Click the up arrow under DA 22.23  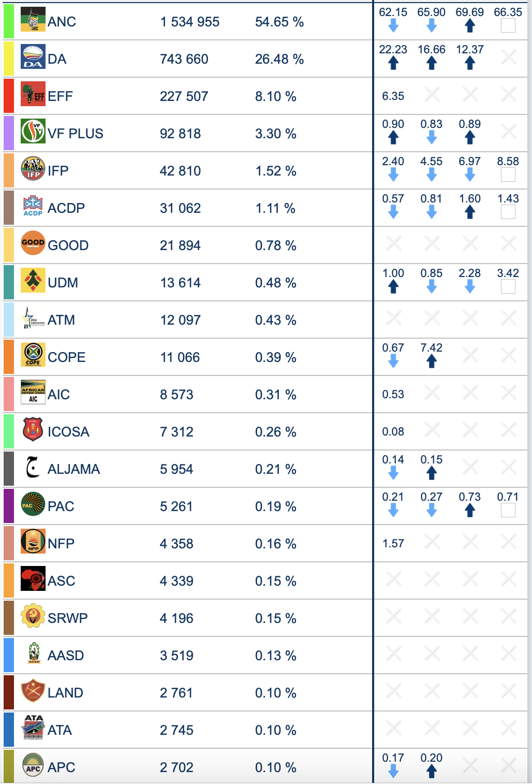393,63
